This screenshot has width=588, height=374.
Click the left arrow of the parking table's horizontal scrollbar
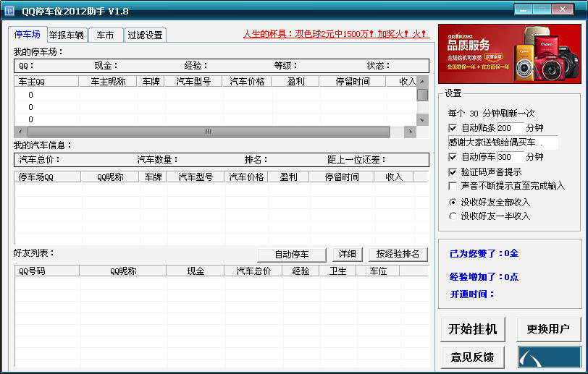[20, 132]
